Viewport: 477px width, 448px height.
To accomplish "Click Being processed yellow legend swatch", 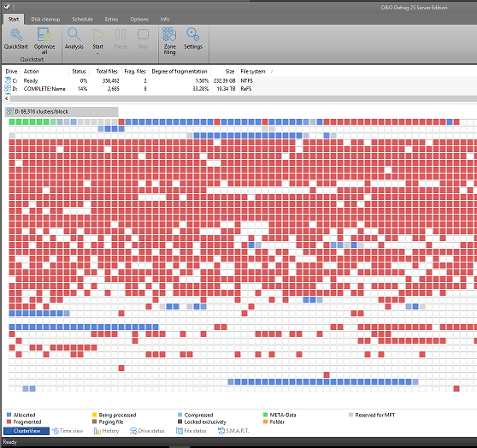I will pos(94,415).
